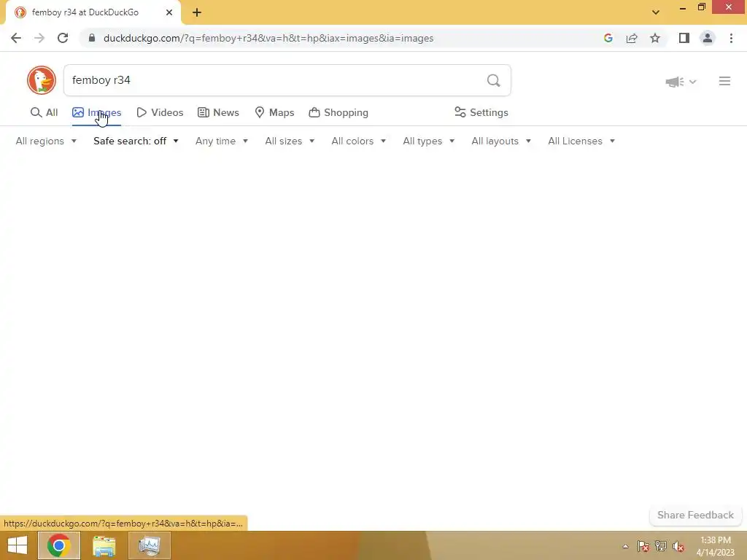Click the browser forward arrow
Image resolution: width=747 pixels, height=560 pixels.
(x=39, y=38)
